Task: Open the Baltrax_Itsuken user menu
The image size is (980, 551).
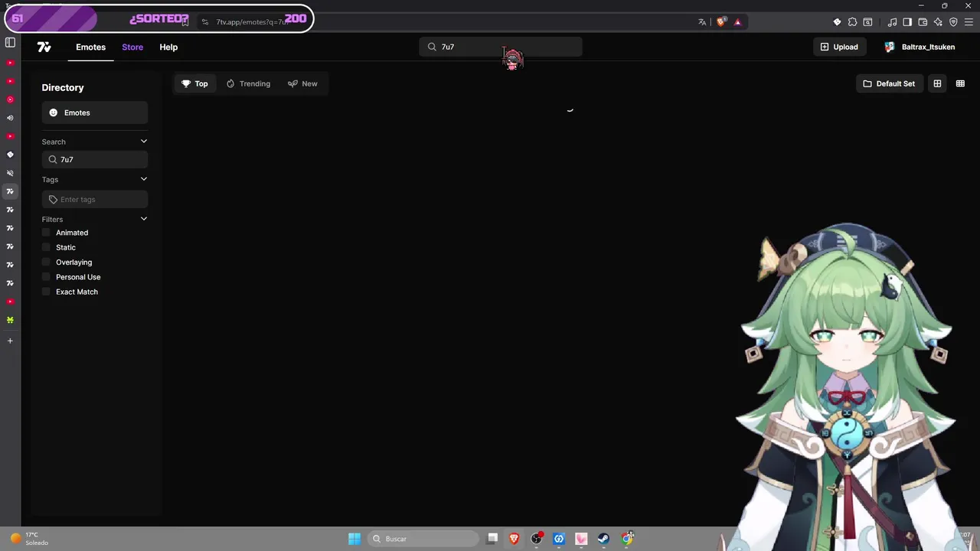Action: (x=920, y=47)
